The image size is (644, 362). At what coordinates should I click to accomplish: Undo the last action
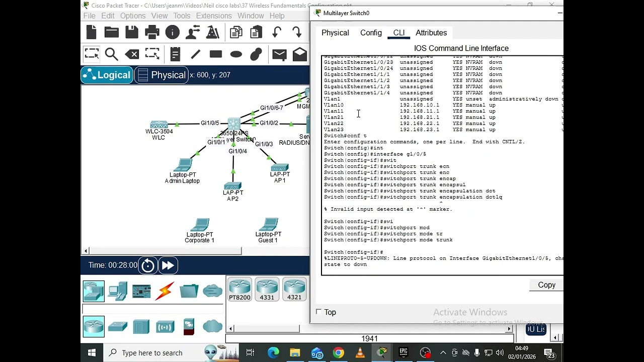(277, 33)
